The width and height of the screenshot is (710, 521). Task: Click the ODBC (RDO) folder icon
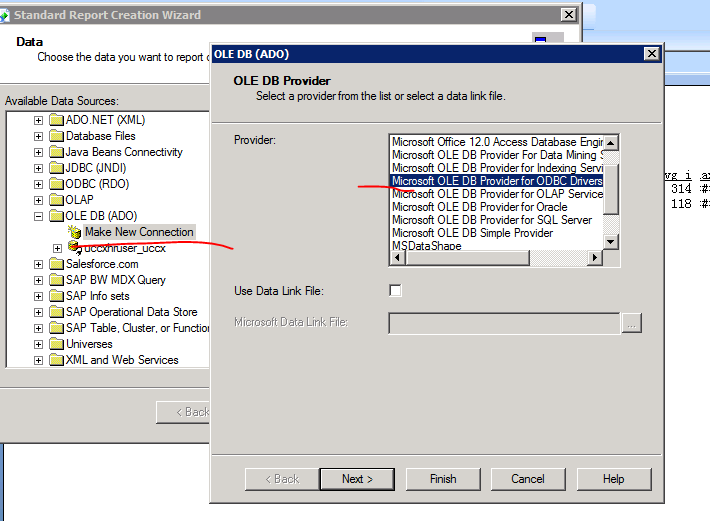click(x=57, y=184)
